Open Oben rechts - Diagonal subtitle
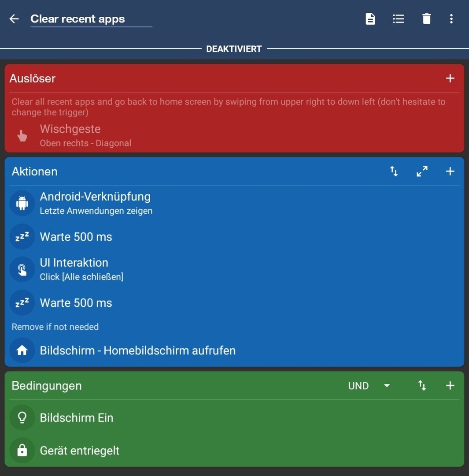 click(x=85, y=143)
